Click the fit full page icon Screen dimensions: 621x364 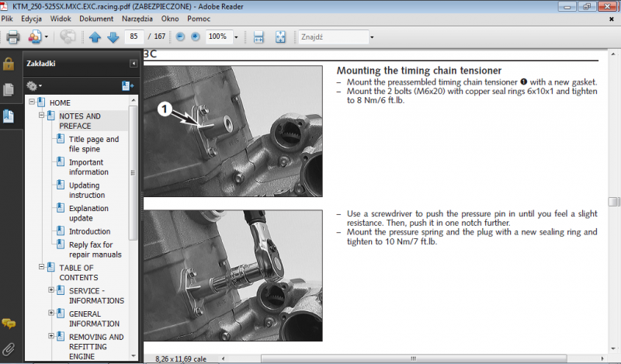(280, 36)
